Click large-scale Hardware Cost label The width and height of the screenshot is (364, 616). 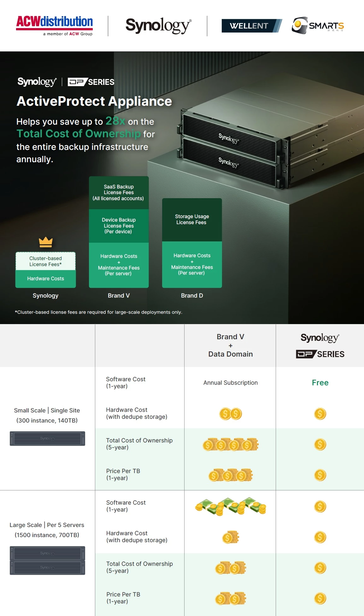137,537
